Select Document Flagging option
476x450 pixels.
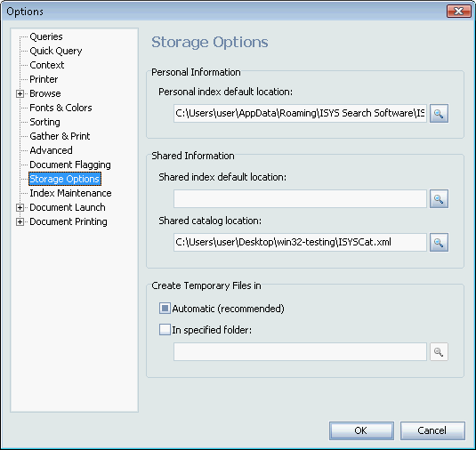pyautogui.click(x=70, y=165)
